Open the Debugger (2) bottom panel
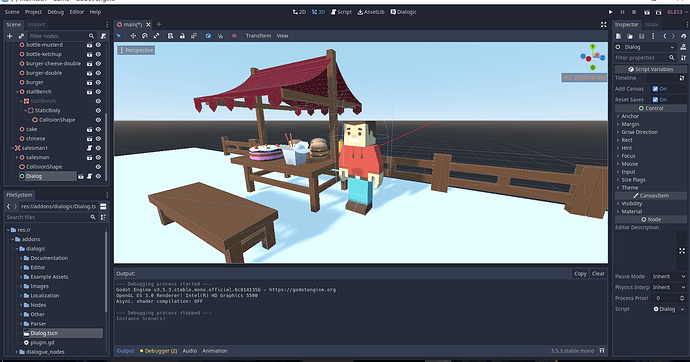The width and height of the screenshot is (690, 362). 158,351
